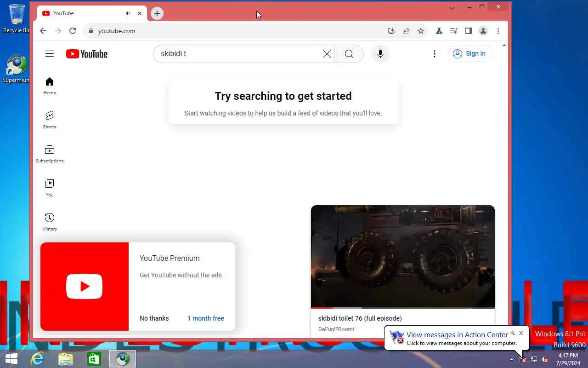The width and height of the screenshot is (588, 368).
Task: Open YouTube settings three-dot menu
Action: [x=435, y=54]
